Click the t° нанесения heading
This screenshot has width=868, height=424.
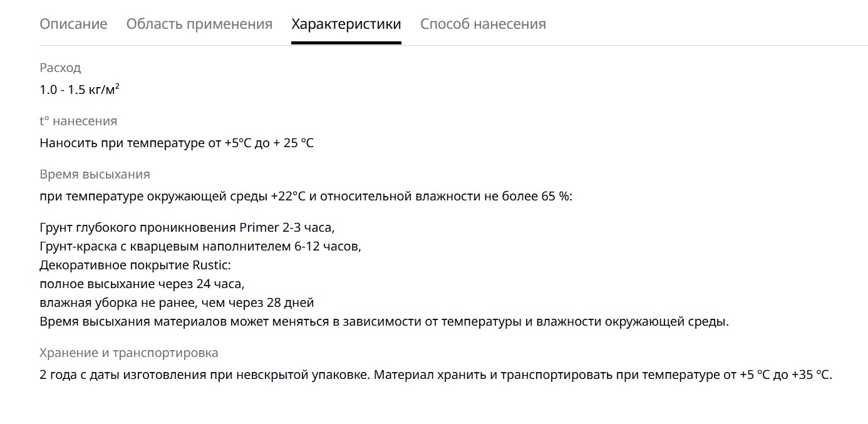coord(78,121)
